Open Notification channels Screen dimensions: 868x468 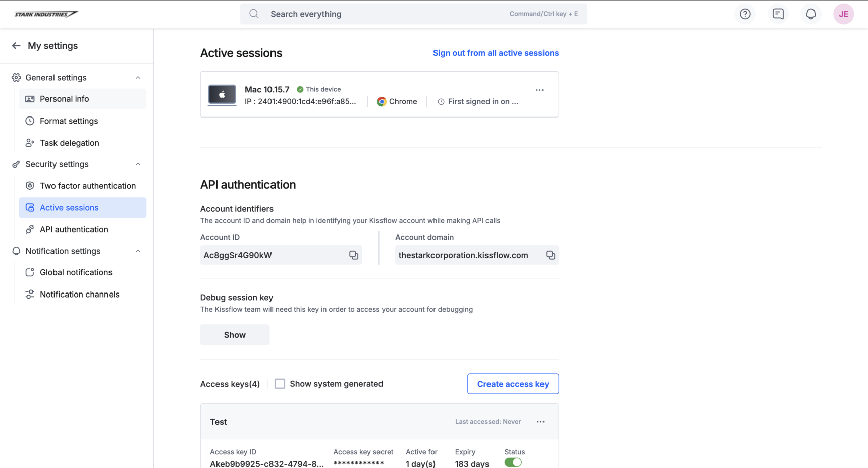coord(83,295)
